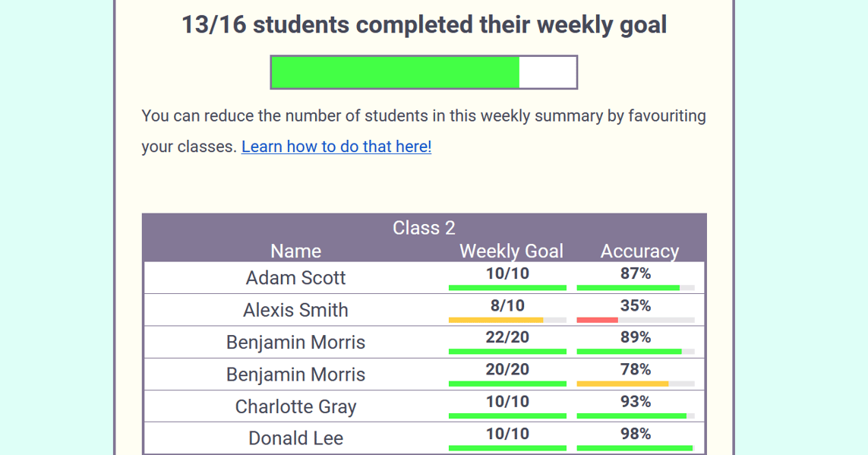The image size is (868, 455).
Task: Click the "Weekly Goal" column header
Action: pyautogui.click(x=511, y=251)
